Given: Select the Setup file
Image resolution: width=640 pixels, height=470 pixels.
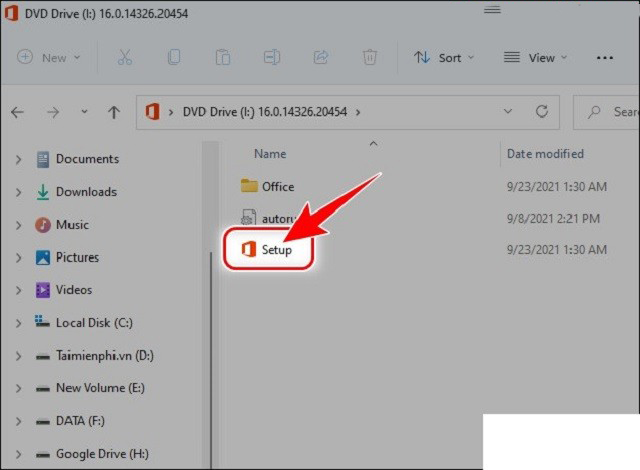Looking at the screenshot, I should 276,250.
